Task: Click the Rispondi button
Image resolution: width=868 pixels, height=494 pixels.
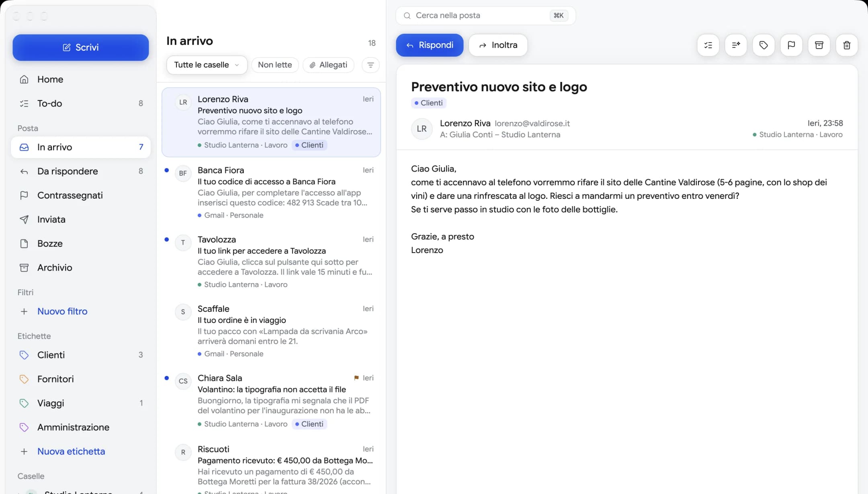Action: click(430, 45)
